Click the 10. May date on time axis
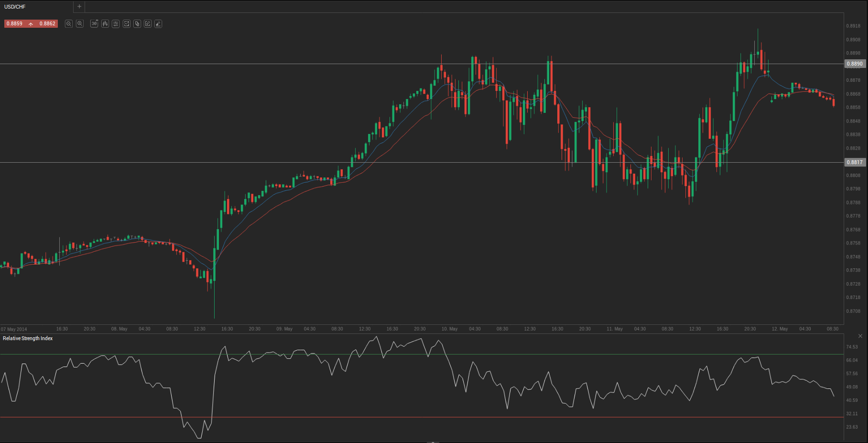Image resolution: width=868 pixels, height=443 pixels. (x=449, y=329)
